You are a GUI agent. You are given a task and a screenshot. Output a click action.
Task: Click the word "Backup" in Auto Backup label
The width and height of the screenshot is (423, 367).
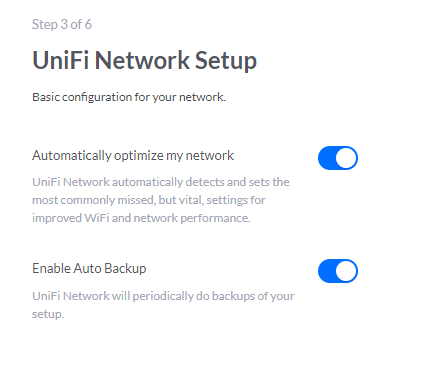pyautogui.click(x=127, y=268)
